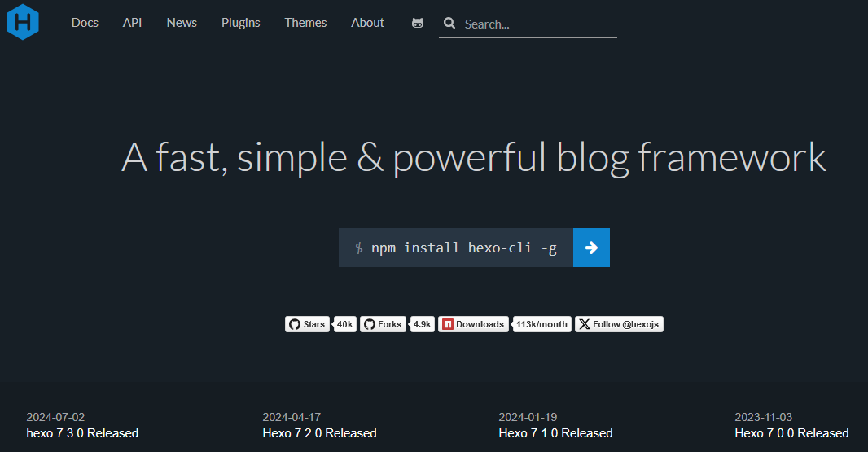View the Hexo 7.0.0 Released post
This screenshot has width=868, height=452.
(791, 432)
